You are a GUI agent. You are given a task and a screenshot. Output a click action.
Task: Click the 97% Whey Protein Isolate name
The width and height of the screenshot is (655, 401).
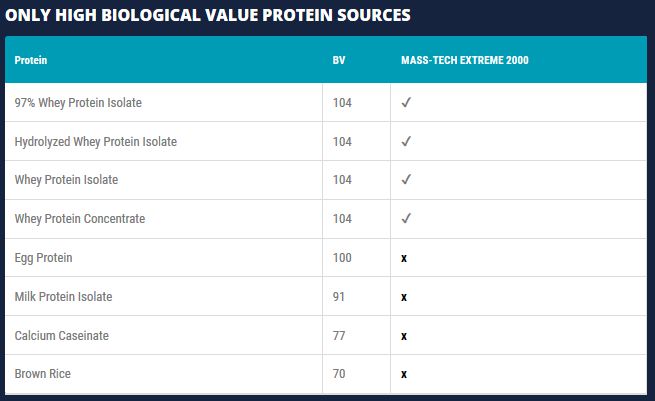78,103
